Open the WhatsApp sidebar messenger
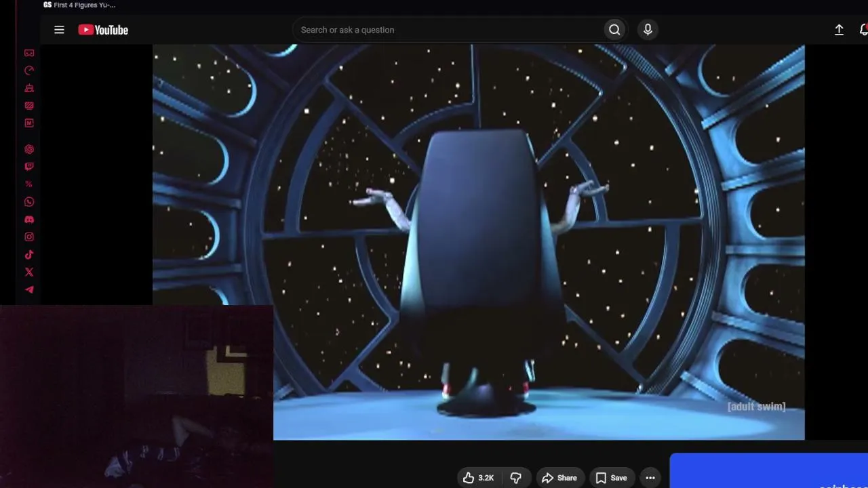Image resolution: width=868 pixels, height=488 pixels. (x=29, y=202)
